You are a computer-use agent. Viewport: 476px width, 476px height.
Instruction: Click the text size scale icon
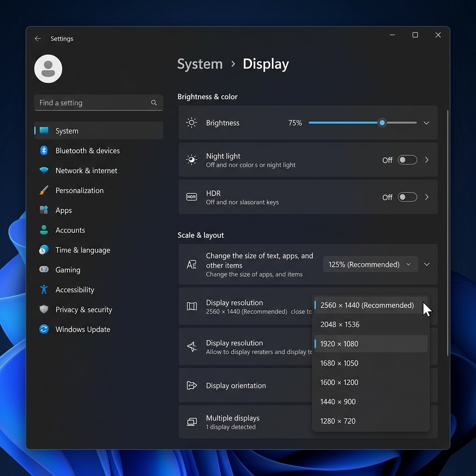pos(192,264)
